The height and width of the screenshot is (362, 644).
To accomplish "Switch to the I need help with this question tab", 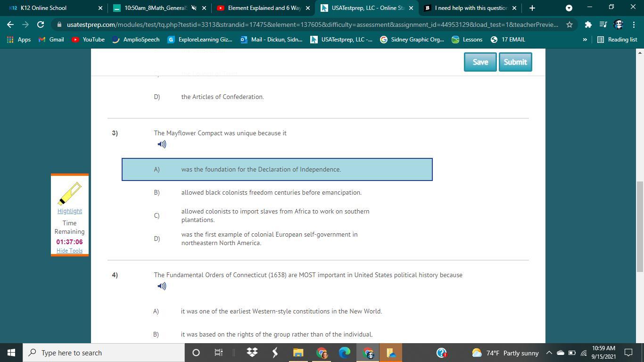I will (x=470, y=8).
